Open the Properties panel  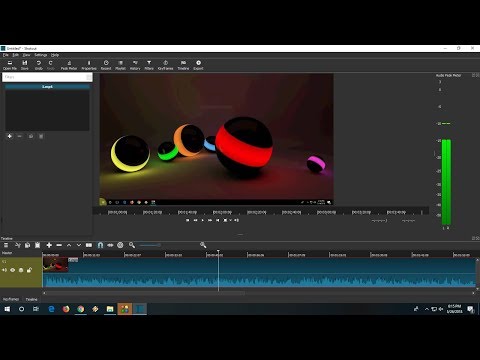tap(89, 65)
